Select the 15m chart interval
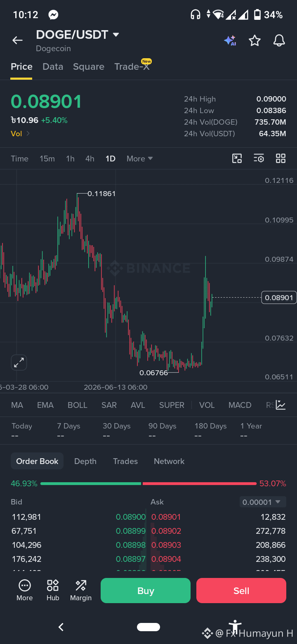 (47, 159)
